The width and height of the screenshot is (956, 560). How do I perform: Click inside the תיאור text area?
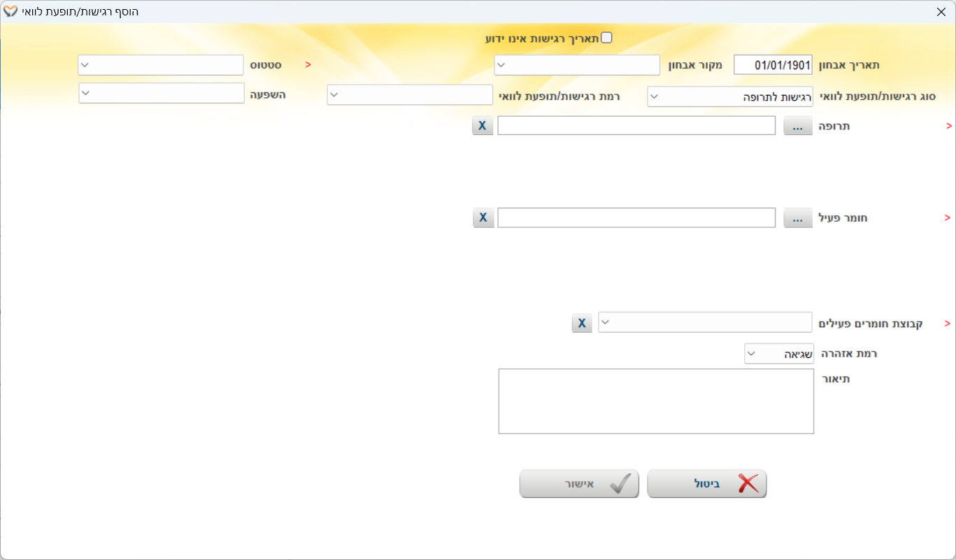pos(656,401)
